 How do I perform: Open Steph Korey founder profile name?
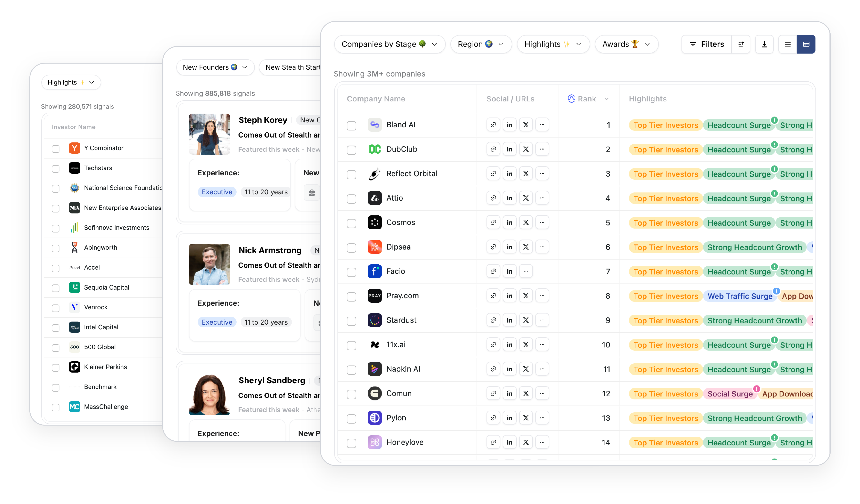coord(263,120)
